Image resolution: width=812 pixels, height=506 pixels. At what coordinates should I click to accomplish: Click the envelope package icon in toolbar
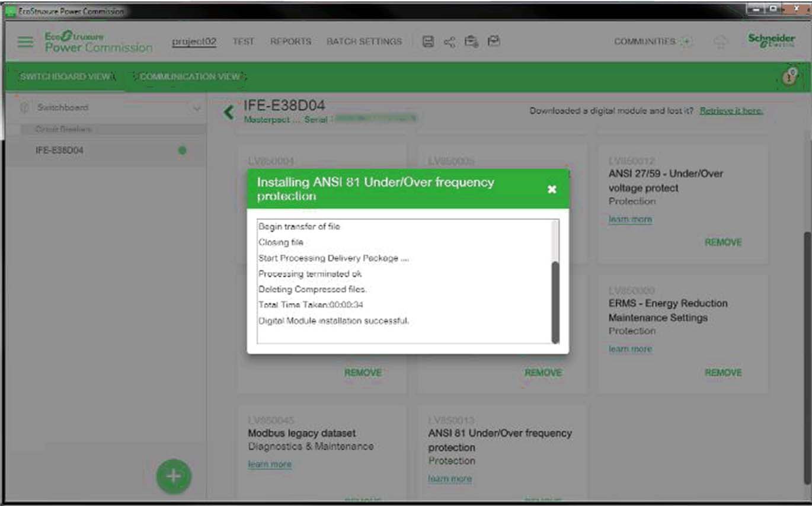pos(494,41)
